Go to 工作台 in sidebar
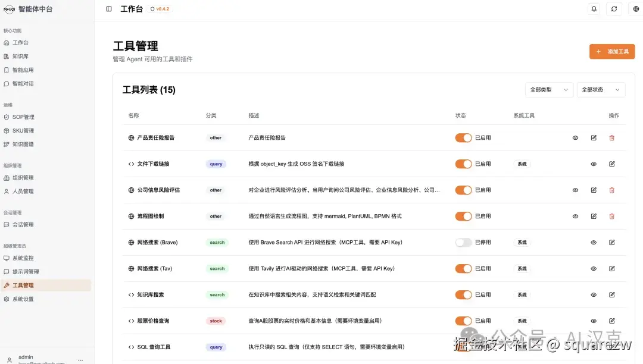The width and height of the screenshot is (643, 364). tap(45, 43)
